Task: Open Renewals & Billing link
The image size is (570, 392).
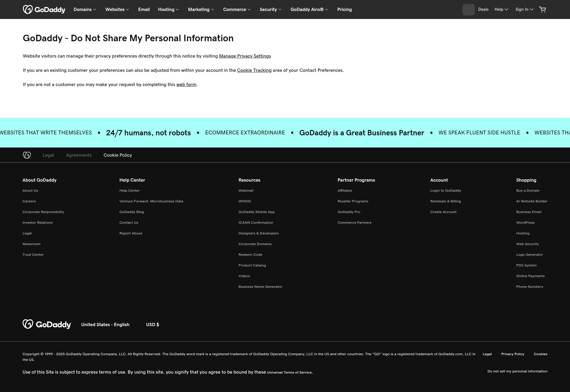Action: click(x=445, y=201)
